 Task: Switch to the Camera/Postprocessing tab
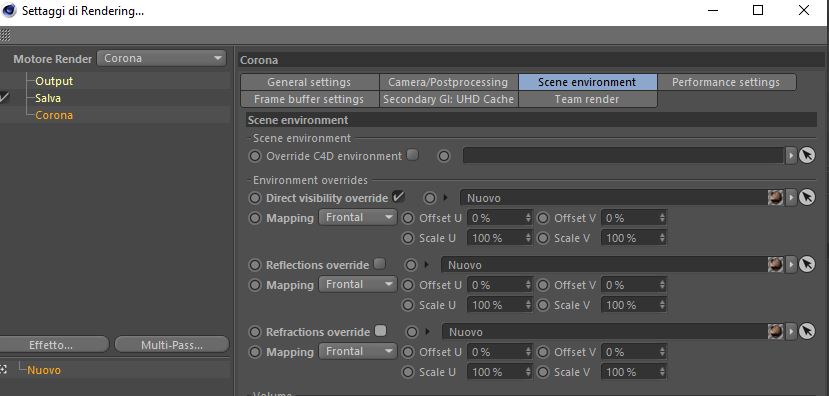pos(448,82)
